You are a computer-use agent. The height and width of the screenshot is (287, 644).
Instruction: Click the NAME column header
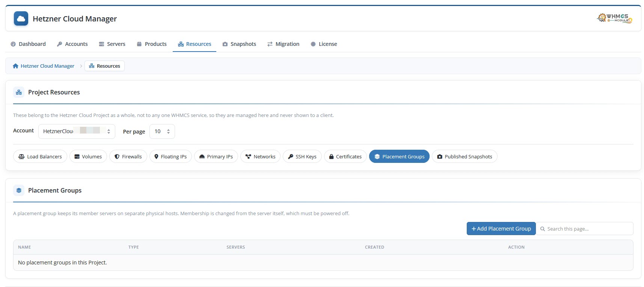coord(24,247)
